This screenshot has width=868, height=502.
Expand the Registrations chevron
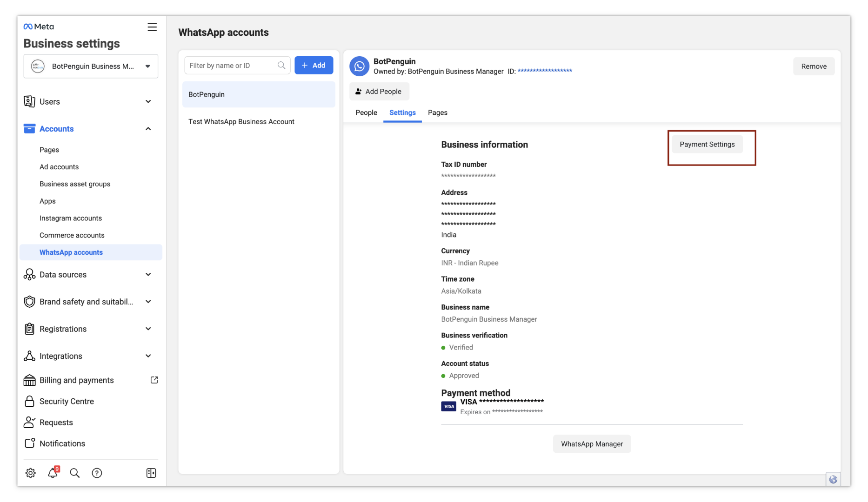click(x=148, y=329)
